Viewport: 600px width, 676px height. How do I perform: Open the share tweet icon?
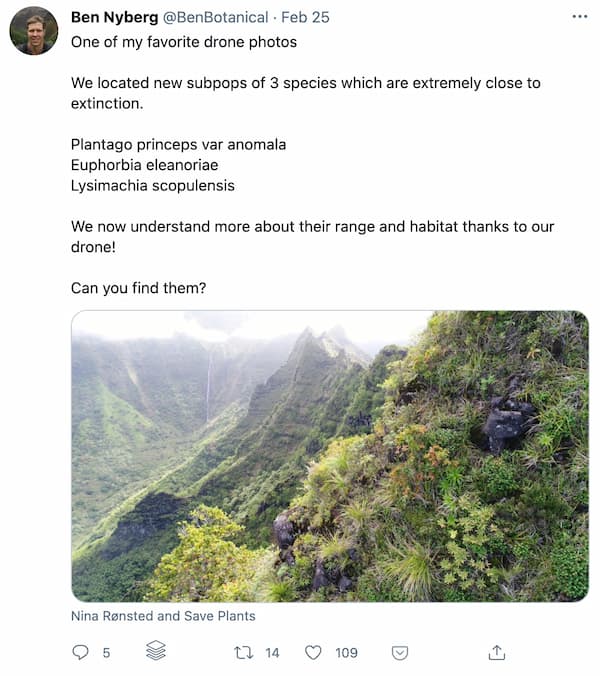pyautogui.click(x=496, y=652)
